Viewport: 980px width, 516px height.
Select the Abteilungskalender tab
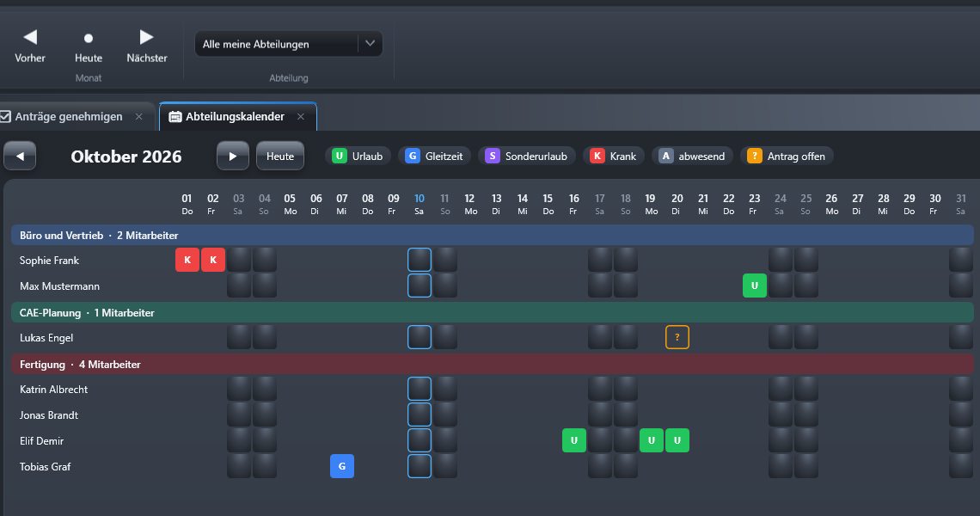(x=235, y=116)
